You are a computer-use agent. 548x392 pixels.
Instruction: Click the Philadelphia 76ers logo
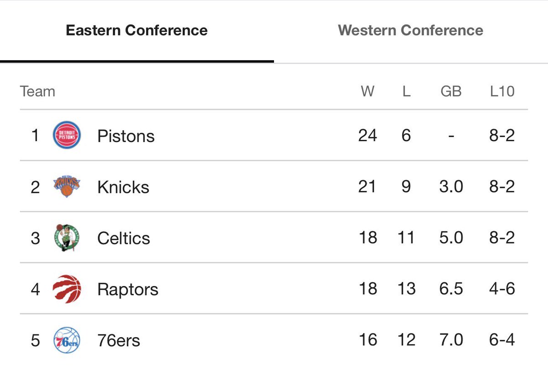[67, 340]
